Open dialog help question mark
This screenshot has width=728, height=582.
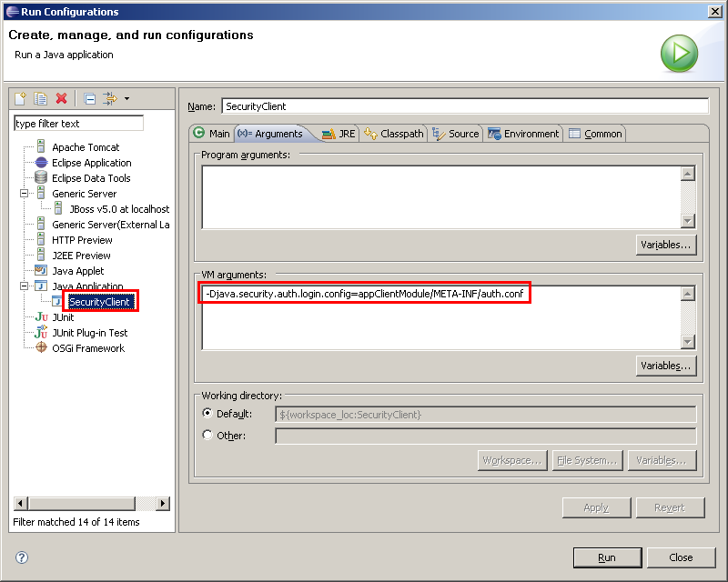tap(22, 557)
